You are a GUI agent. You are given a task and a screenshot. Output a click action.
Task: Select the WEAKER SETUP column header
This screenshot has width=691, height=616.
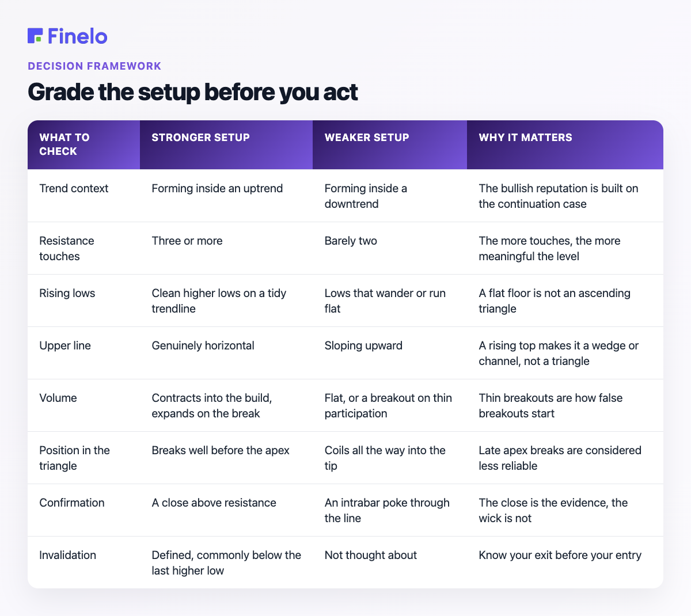[x=367, y=138]
